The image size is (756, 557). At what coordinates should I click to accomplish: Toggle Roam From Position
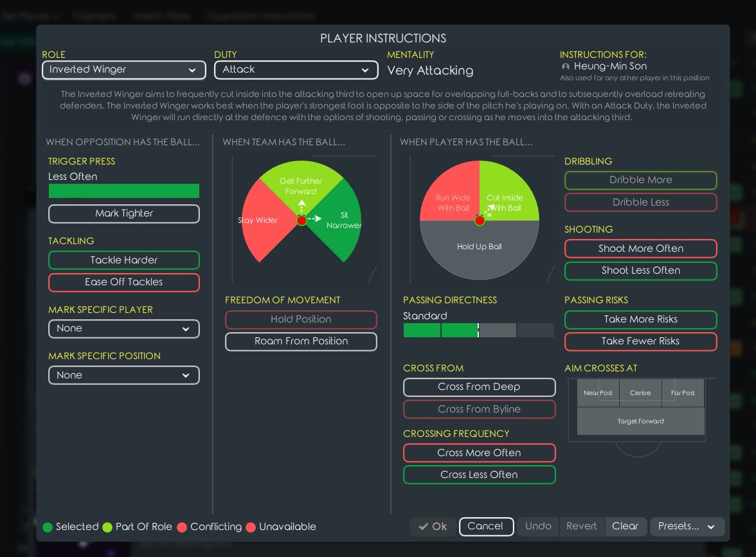(301, 341)
